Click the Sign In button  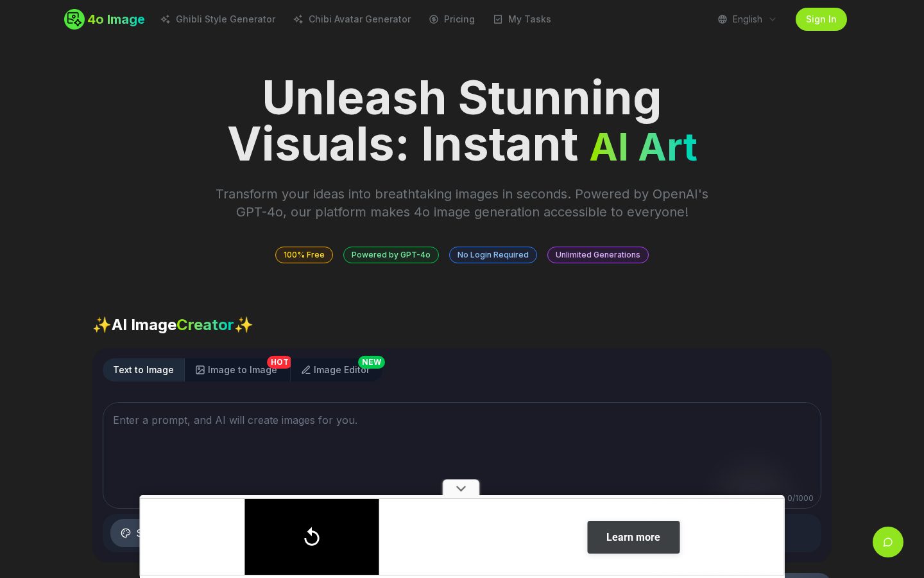coord(821,19)
